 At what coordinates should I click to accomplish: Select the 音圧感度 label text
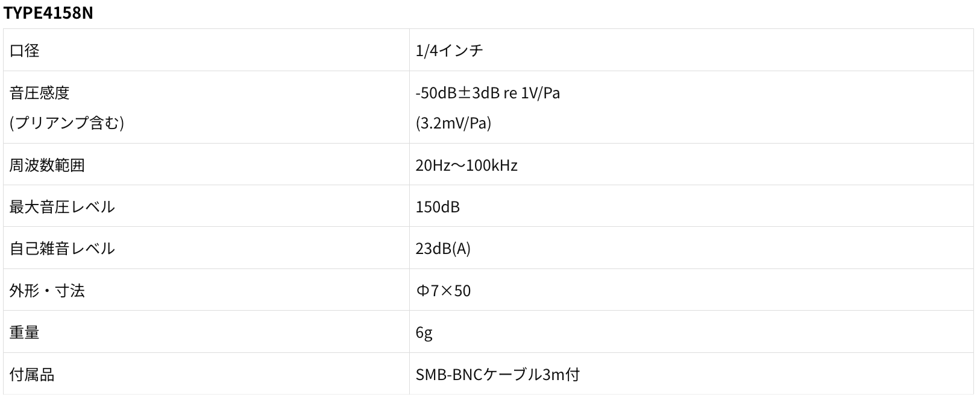[x=40, y=93]
